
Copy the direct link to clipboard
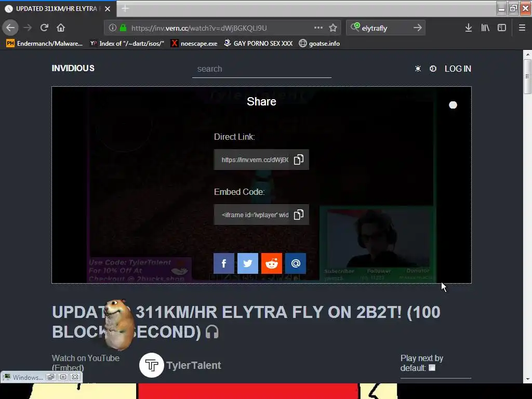(299, 160)
